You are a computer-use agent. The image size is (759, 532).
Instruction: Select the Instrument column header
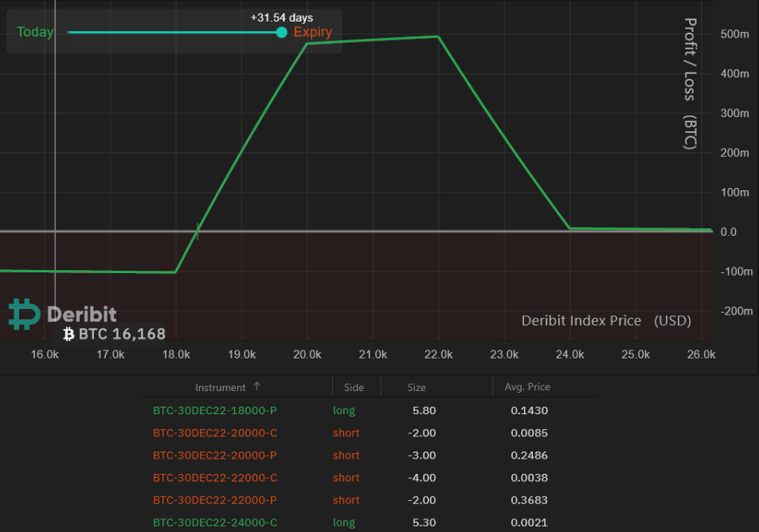click(220, 387)
